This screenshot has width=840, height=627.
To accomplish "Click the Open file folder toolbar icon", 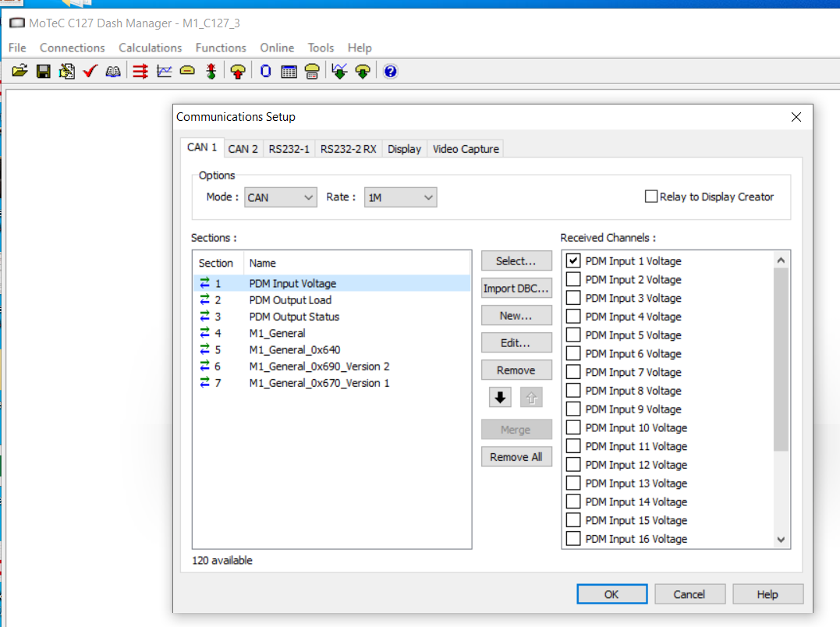I will (19, 71).
